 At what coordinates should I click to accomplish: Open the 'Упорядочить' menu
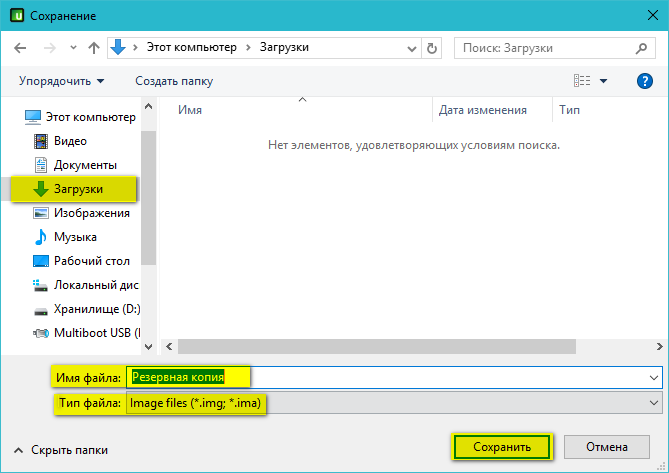pos(61,81)
